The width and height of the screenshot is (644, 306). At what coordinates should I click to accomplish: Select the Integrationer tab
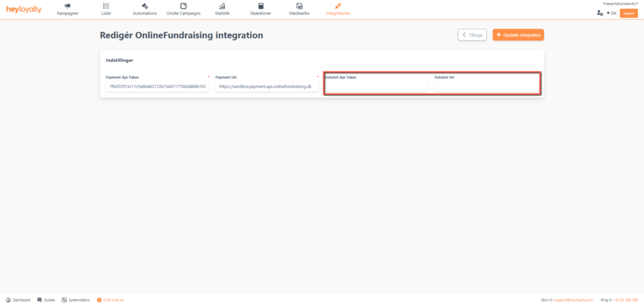click(338, 9)
